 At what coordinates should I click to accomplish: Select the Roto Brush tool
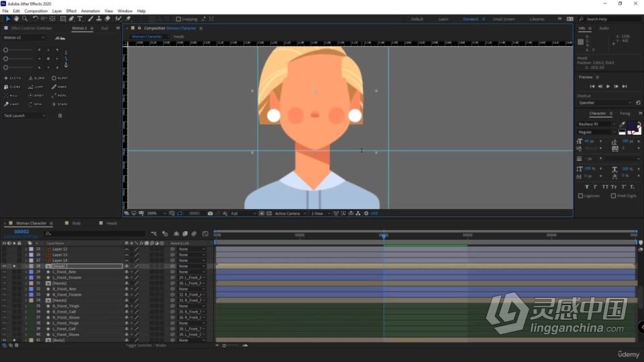[119, 19]
